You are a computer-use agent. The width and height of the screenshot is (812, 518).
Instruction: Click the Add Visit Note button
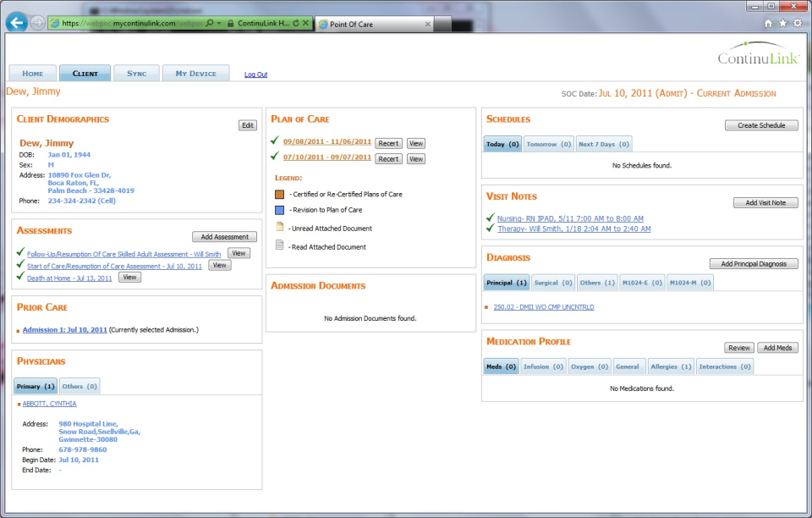point(765,202)
